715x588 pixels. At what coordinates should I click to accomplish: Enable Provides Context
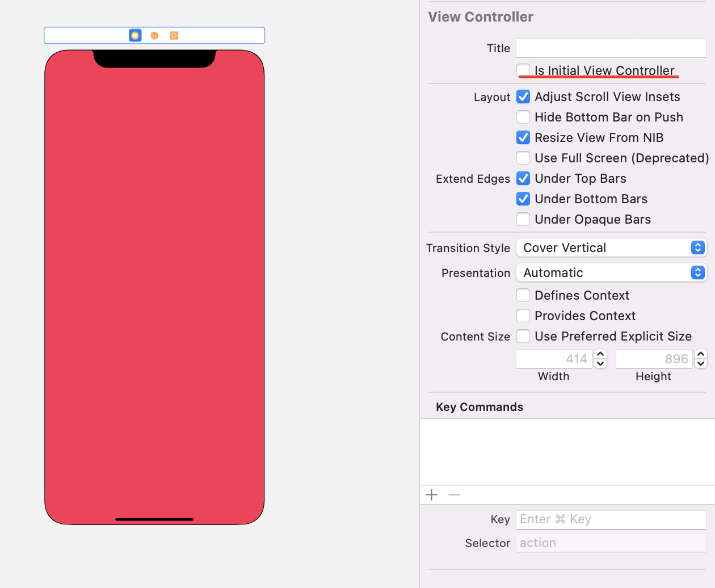tap(523, 316)
